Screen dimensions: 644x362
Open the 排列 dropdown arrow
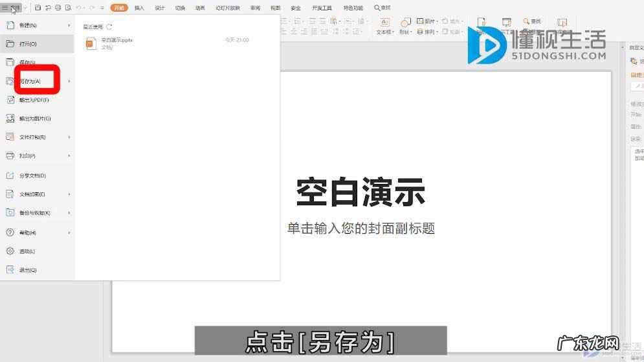(x=438, y=32)
